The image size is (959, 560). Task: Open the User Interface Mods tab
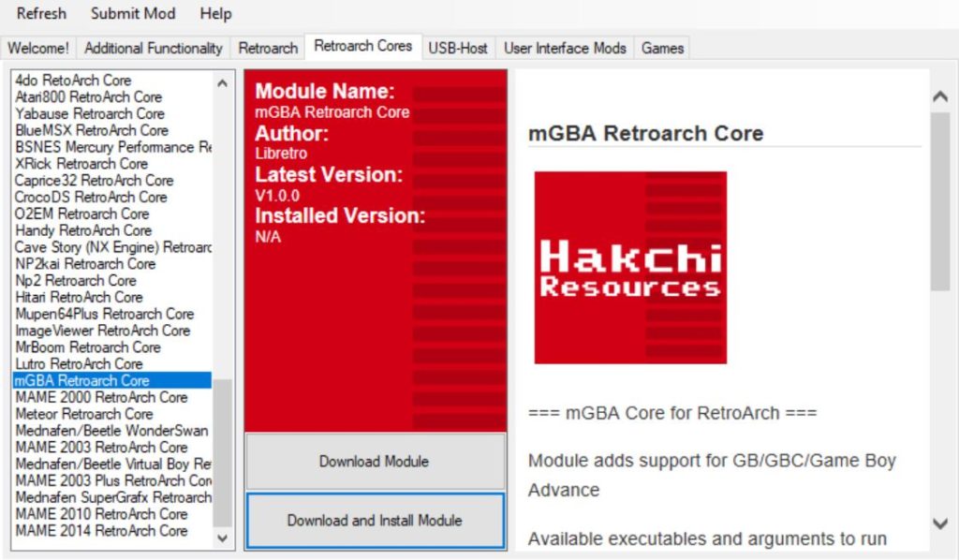pos(565,48)
